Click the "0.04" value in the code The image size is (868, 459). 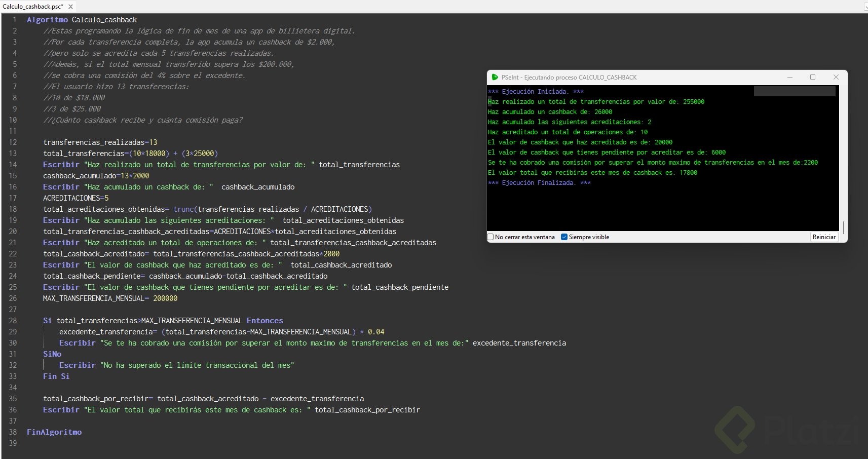click(376, 332)
